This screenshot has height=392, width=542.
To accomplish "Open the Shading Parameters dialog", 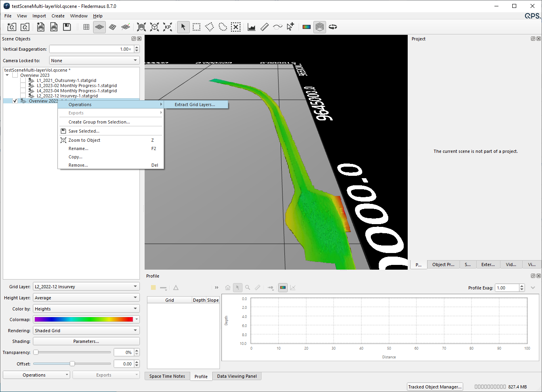I will 86,341.
